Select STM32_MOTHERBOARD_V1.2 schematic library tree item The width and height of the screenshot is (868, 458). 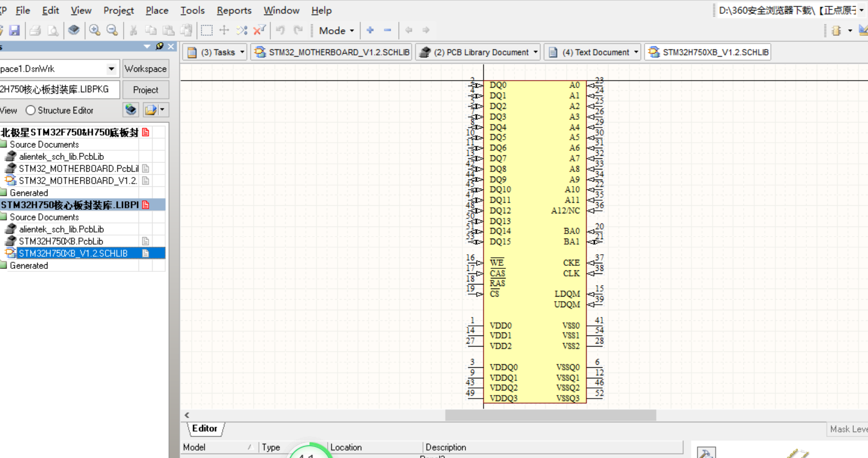[78, 181]
